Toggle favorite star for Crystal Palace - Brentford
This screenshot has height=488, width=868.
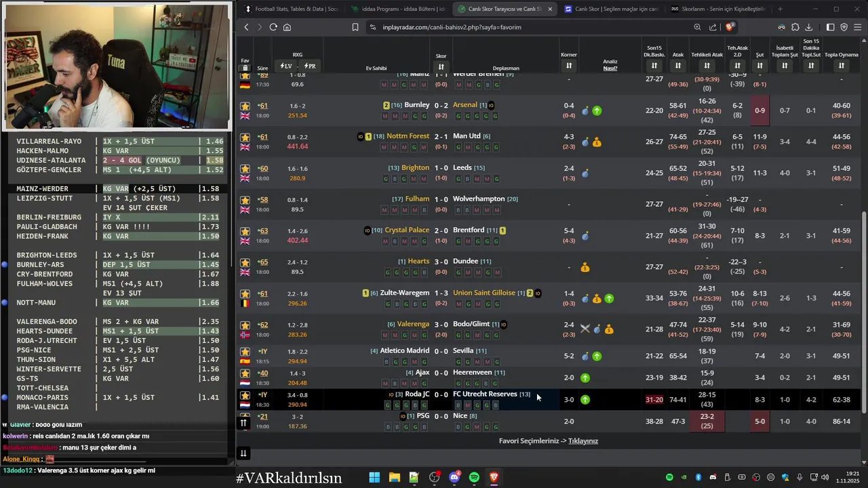click(x=245, y=231)
